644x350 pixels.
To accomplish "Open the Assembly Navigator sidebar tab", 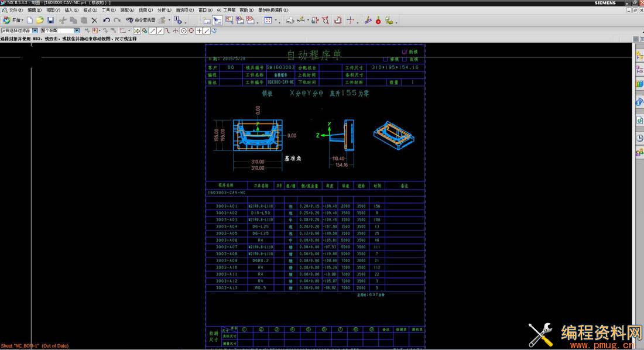I will [639, 56].
